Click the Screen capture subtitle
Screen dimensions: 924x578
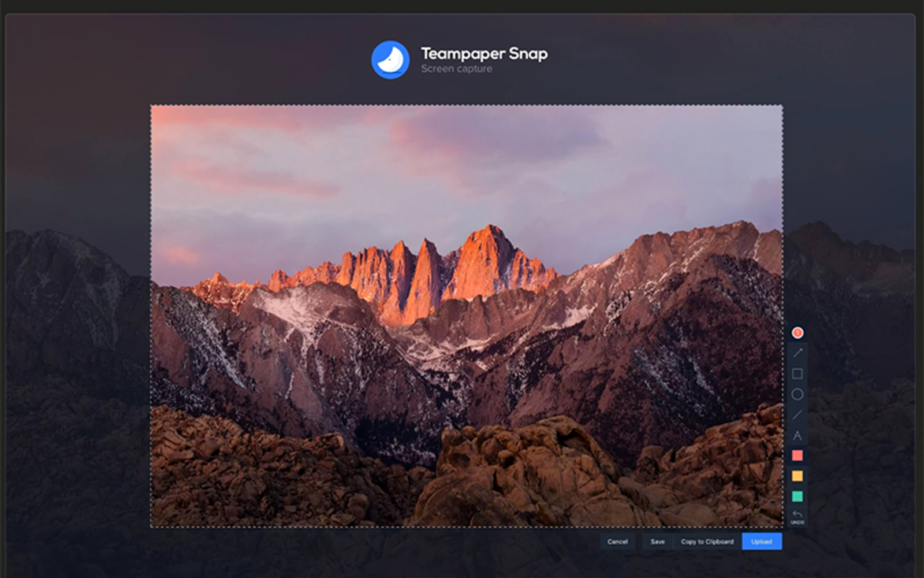[456, 69]
